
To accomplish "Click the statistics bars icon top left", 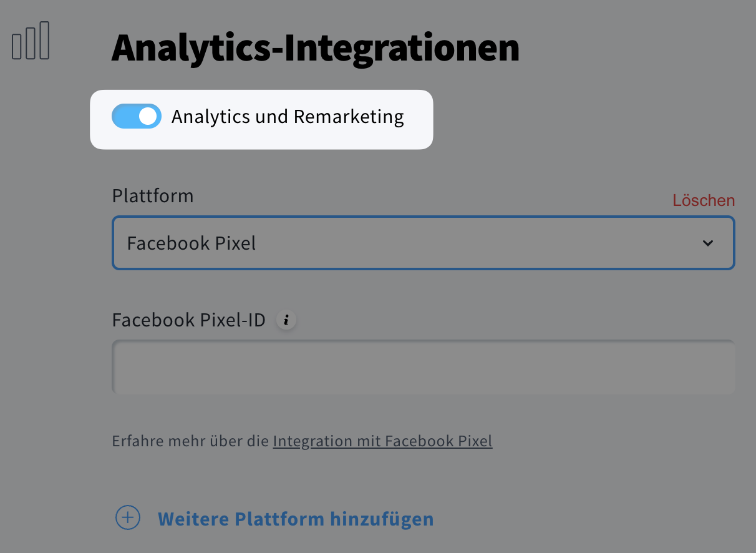I will pyautogui.click(x=30, y=41).
